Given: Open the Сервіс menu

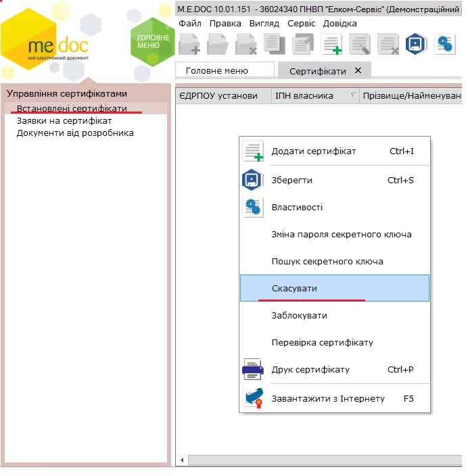Looking at the screenshot, I should [x=301, y=24].
